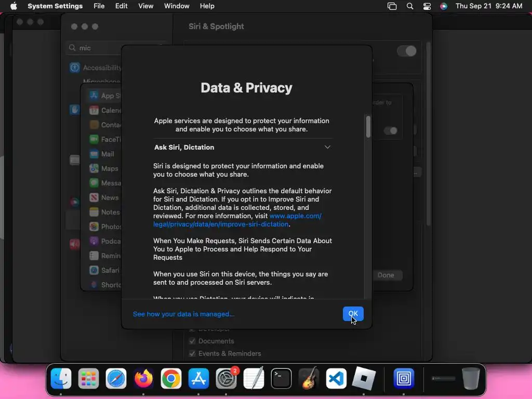Click the Photos icon in the app list
The image size is (532, 399).
tap(94, 227)
